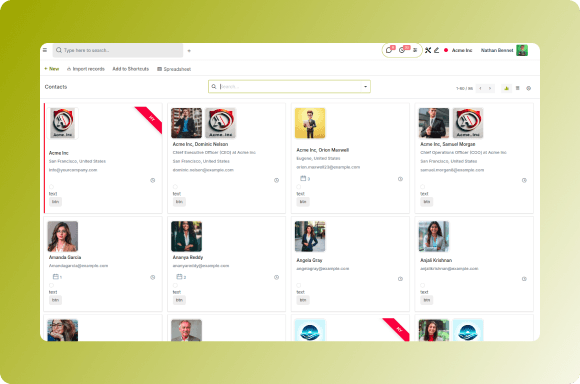Open the activities clock icon in header
The height and width of the screenshot is (384, 580).
tap(402, 50)
